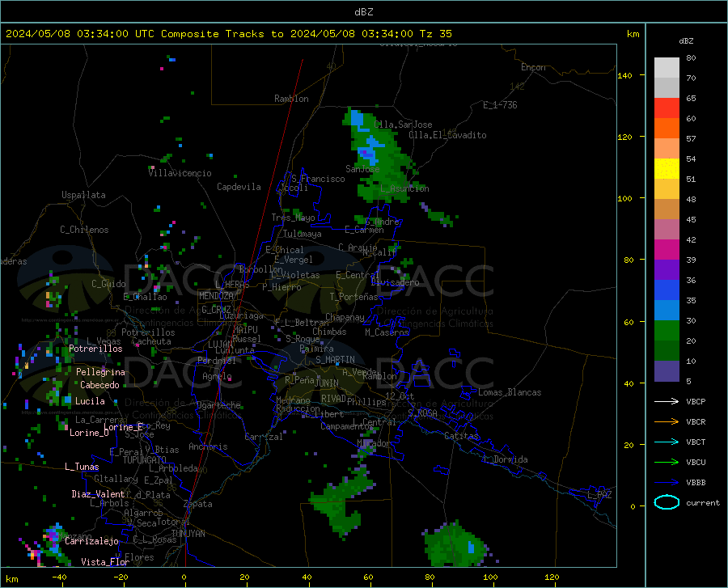728x588 pixels.
Task: Select the bright yellow legend swatch
Action: pos(667,169)
